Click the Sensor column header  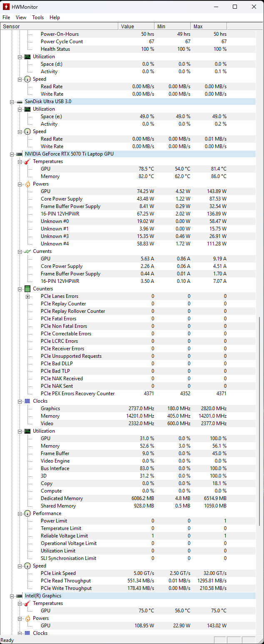pyautogui.click(x=59, y=26)
